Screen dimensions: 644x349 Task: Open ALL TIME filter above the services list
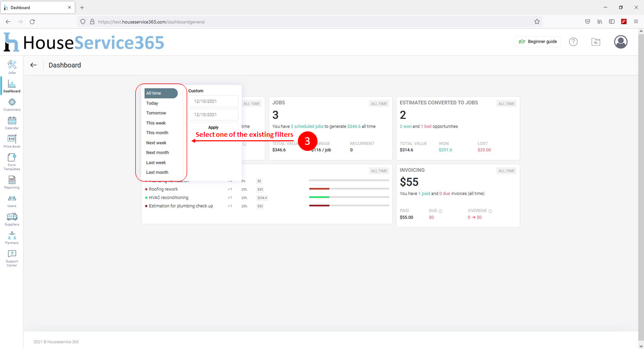[379, 171]
